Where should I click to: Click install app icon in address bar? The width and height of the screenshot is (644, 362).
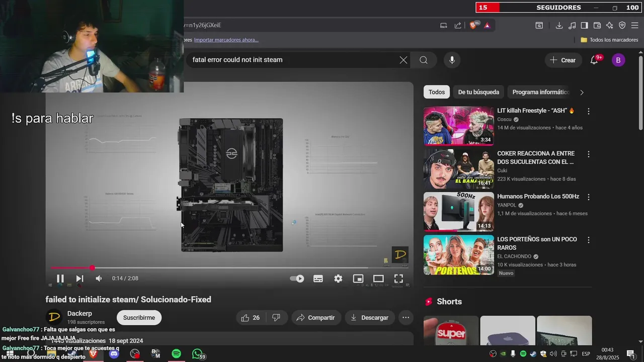point(444,25)
